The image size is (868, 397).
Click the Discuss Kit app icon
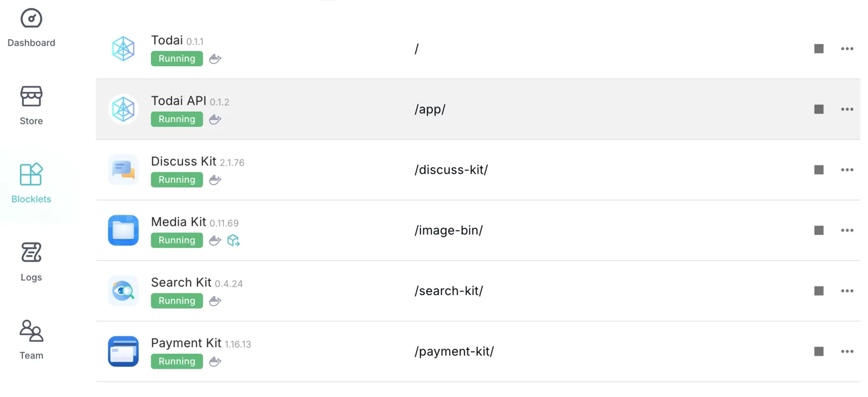coord(123,170)
